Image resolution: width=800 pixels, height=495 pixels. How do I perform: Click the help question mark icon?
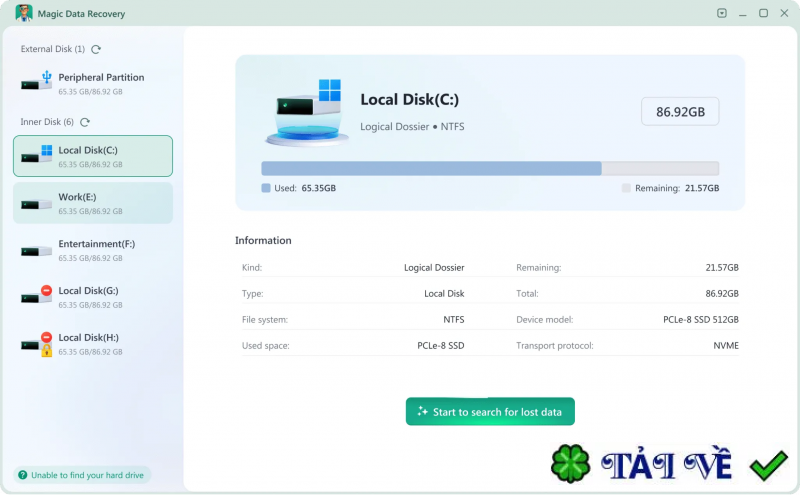[x=22, y=475]
